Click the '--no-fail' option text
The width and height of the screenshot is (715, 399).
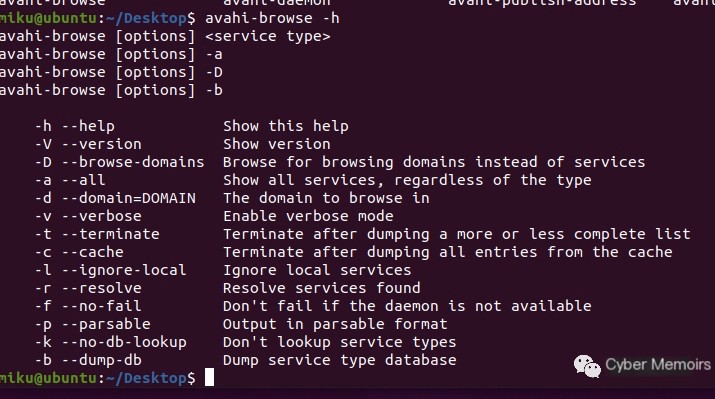(102, 306)
